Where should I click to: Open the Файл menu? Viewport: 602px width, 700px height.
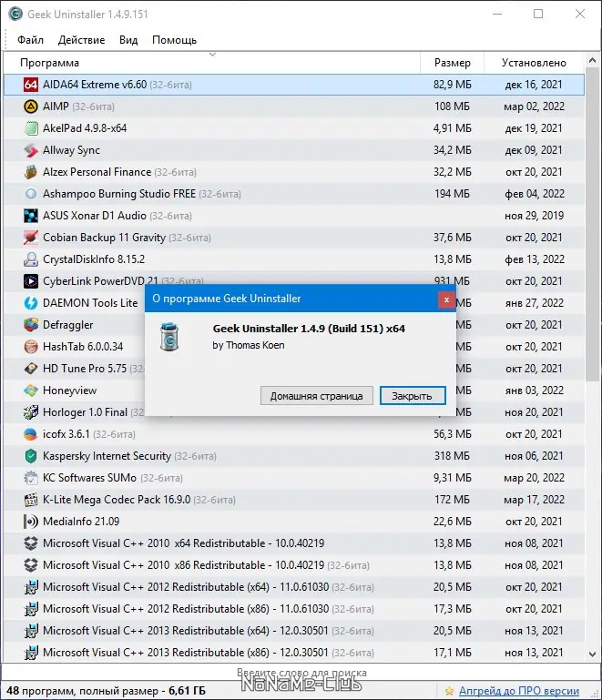[x=30, y=40]
